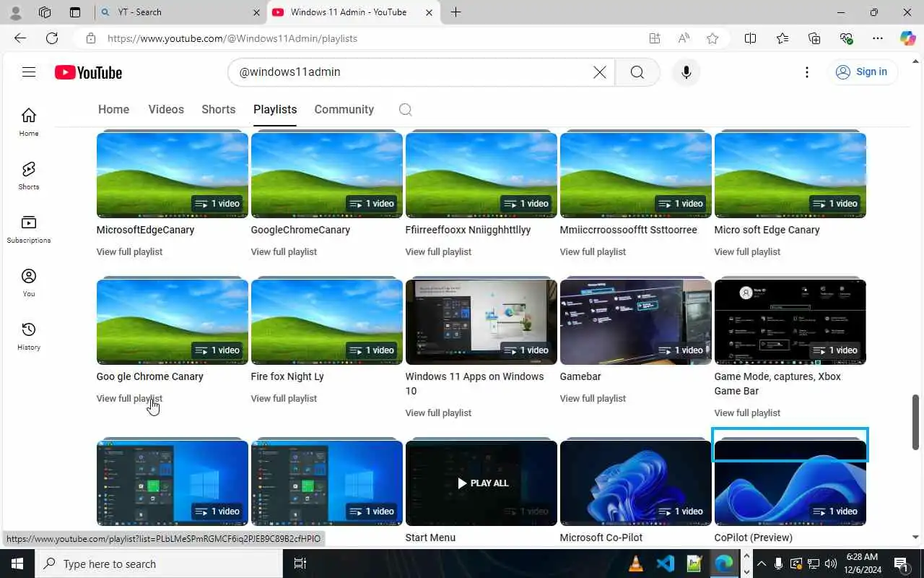Image resolution: width=924 pixels, height=578 pixels.
Task: Open Copilot in Edge
Action: (907, 38)
